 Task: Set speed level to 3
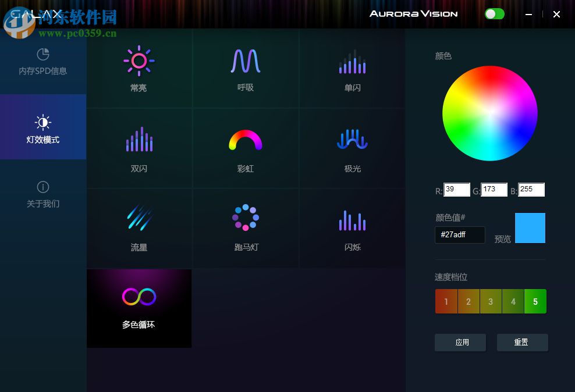pos(491,301)
